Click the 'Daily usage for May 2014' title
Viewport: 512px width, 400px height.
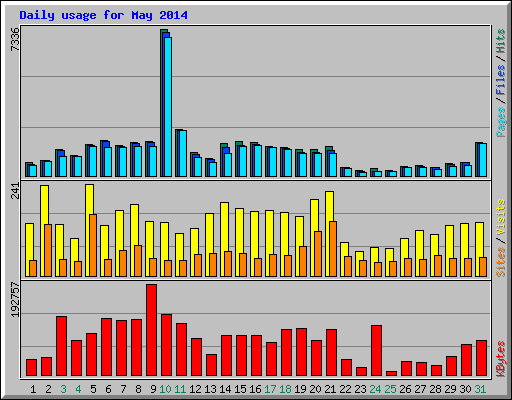tap(103, 15)
